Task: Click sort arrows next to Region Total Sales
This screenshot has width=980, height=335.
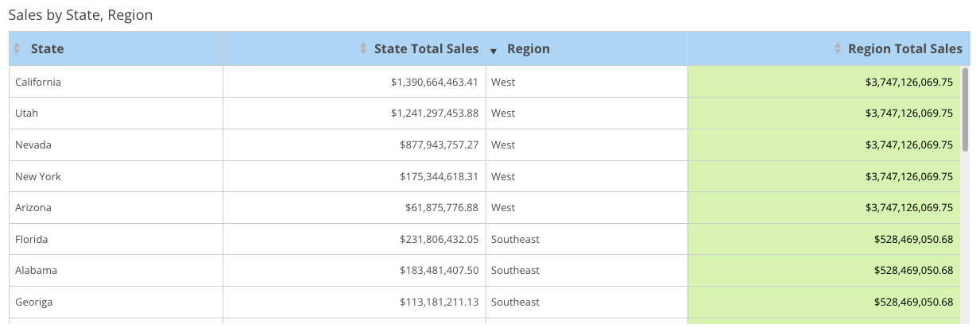Action: coord(838,49)
